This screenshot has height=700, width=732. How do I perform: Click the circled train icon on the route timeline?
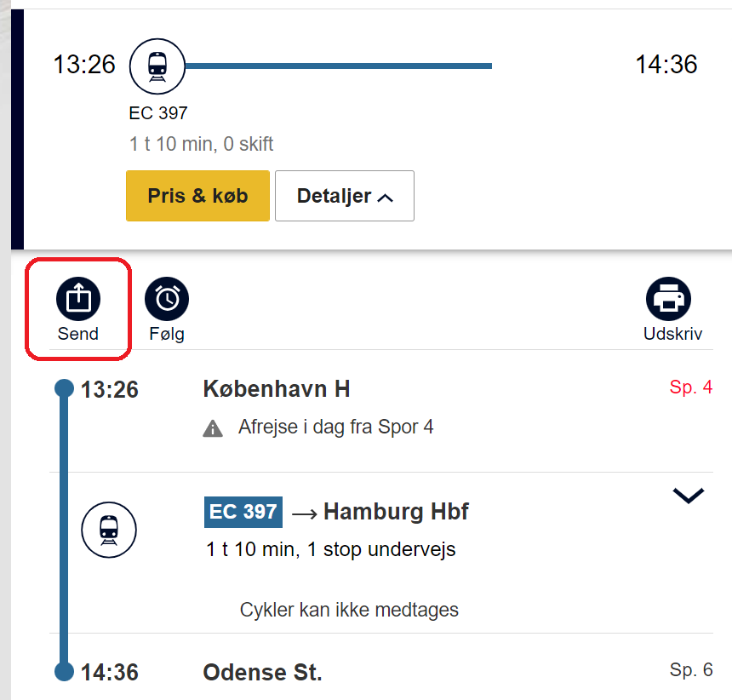[x=108, y=530]
